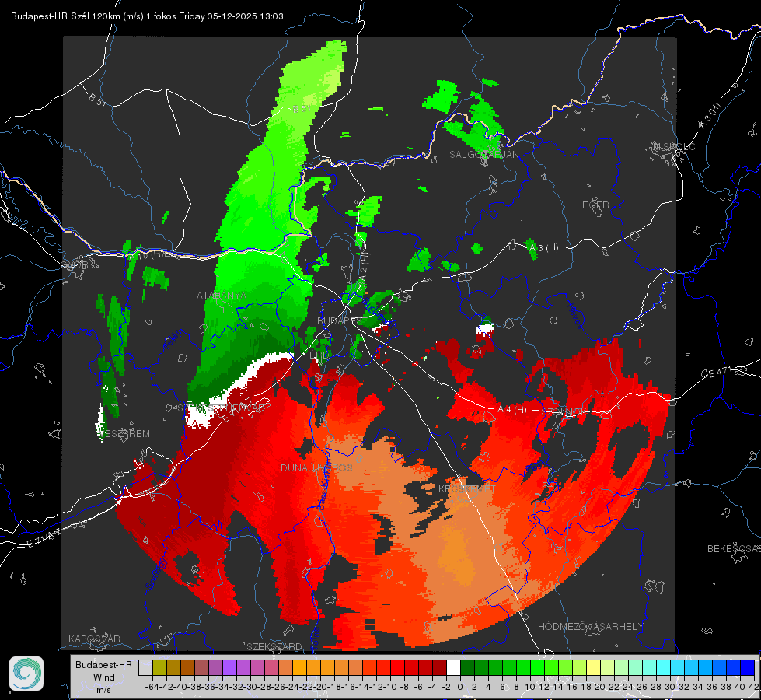Pick the dark blue swatch beside 42
The height and width of the screenshot is (700, 761).
coord(748,667)
